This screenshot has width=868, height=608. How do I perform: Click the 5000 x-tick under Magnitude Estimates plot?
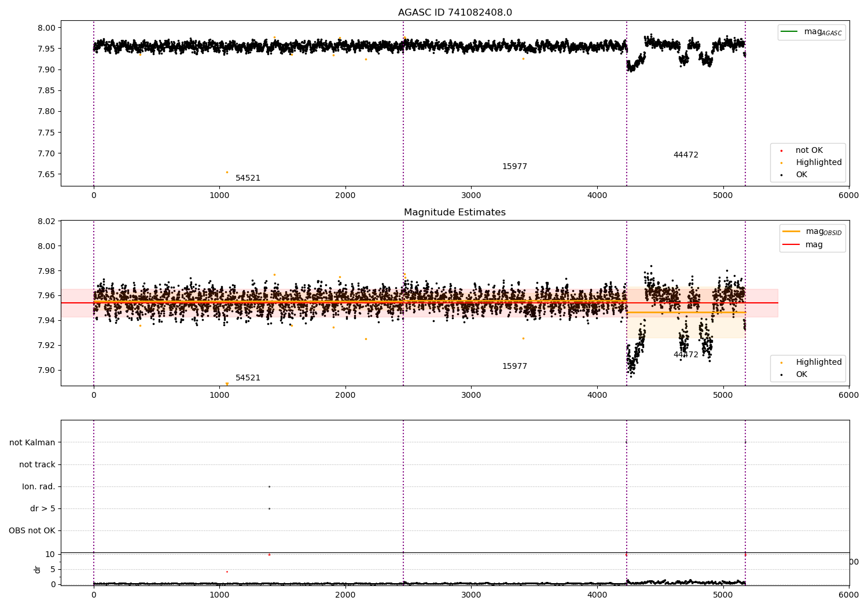click(x=723, y=395)
